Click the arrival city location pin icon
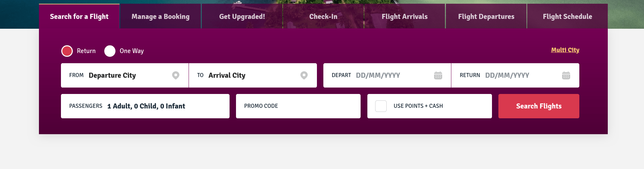Image resolution: width=644 pixels, height=169 pixels. [x=304, y=75]
